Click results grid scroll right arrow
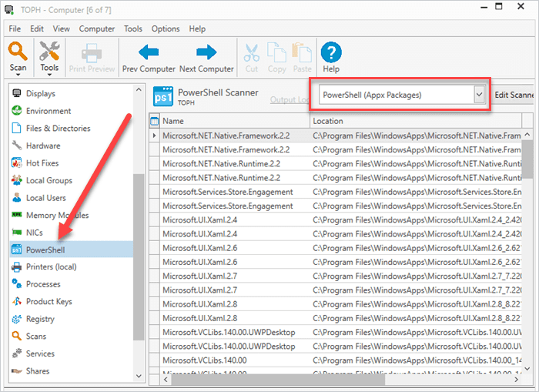 (x=517, y=380)
